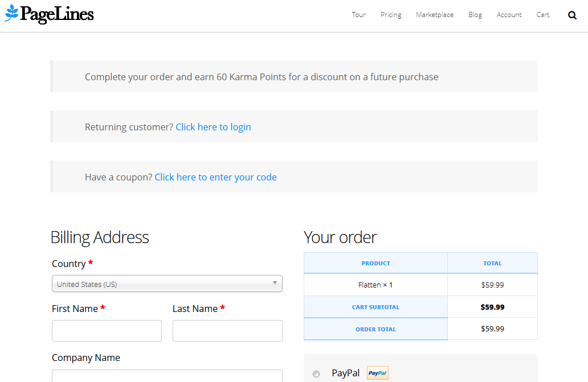The width and height of the screenshot is (588, 382).
Task: Open the Cart from navigation
Action: [542, 15]
